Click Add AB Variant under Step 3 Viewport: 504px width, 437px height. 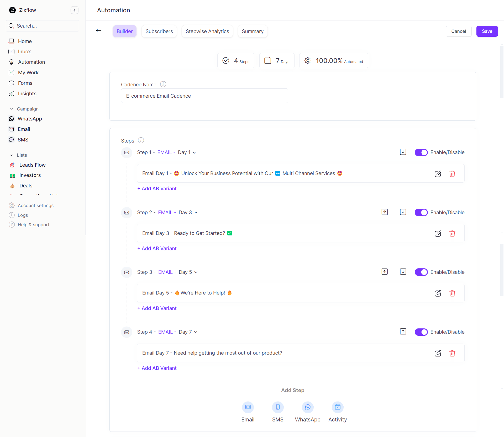tap(157, 308)
